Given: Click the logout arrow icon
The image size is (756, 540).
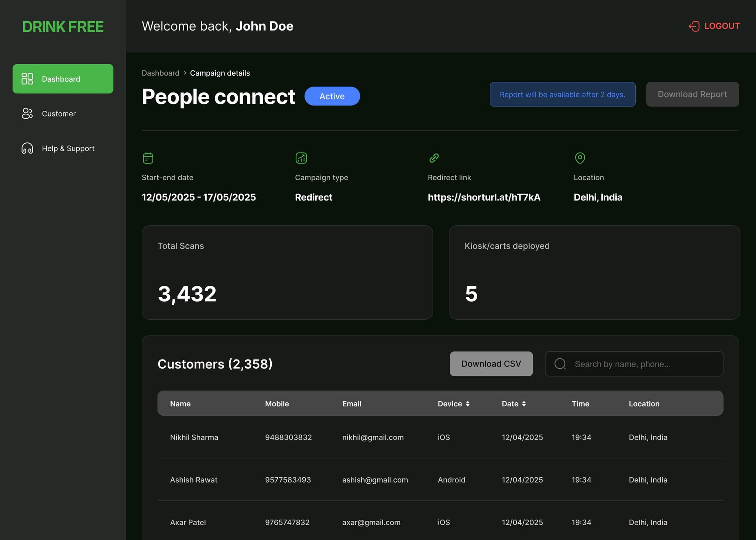Looking at the screenshot, I should (x=694, y=26).
